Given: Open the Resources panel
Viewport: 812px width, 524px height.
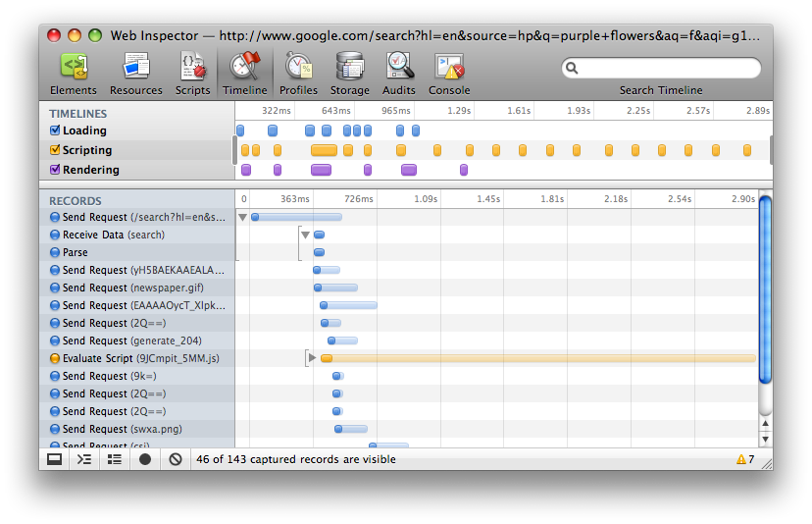Looking at the screenshot, I should coord(135,74).
